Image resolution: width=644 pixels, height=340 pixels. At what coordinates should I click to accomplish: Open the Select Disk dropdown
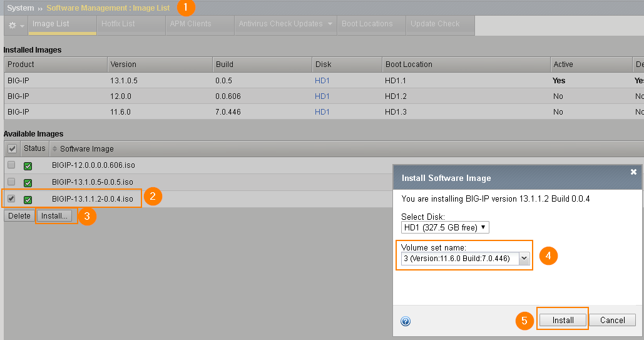tap(445, 227)
